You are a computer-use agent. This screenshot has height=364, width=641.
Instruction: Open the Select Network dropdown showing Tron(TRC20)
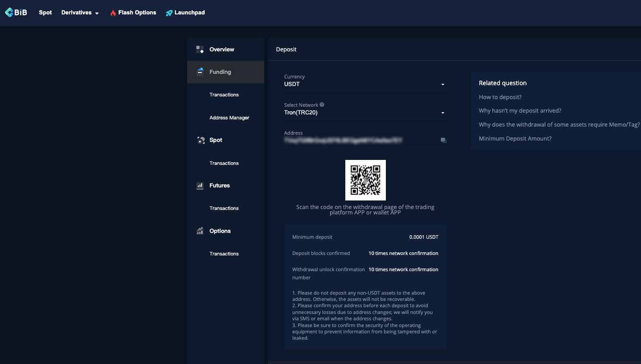[365, 113]
